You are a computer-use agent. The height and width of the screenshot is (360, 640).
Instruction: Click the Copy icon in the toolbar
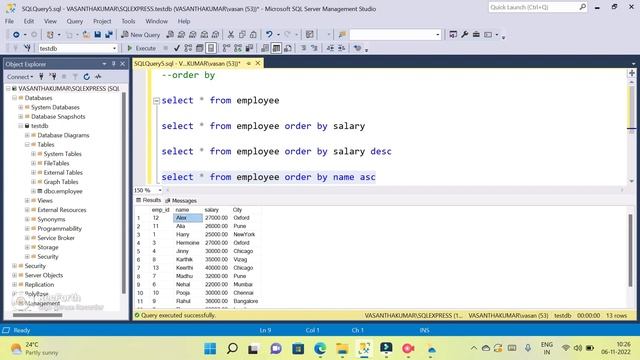242,35
